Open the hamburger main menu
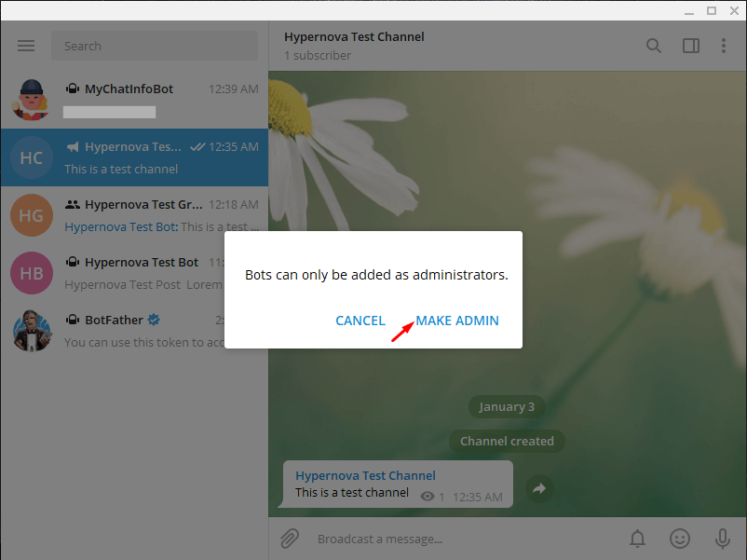The width and height of the screenshot is (747, 560). (x=26, y=46)
